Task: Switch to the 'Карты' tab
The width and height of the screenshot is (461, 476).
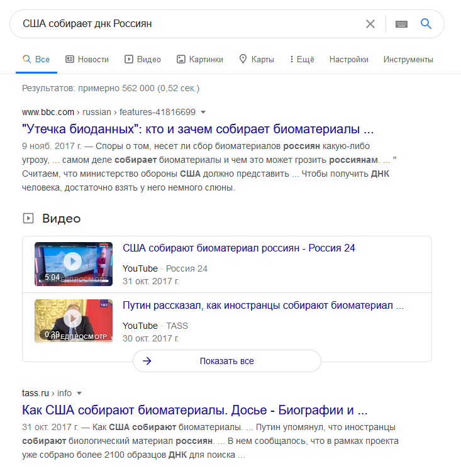Action: (257, 59)
